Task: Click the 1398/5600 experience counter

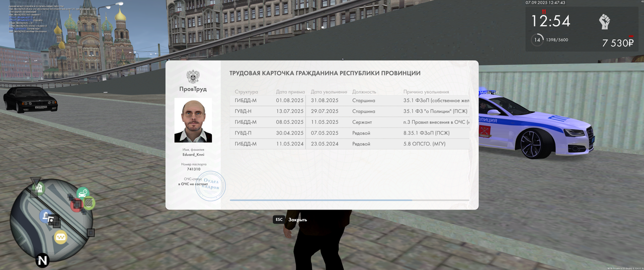Action: tap(557, 40)
